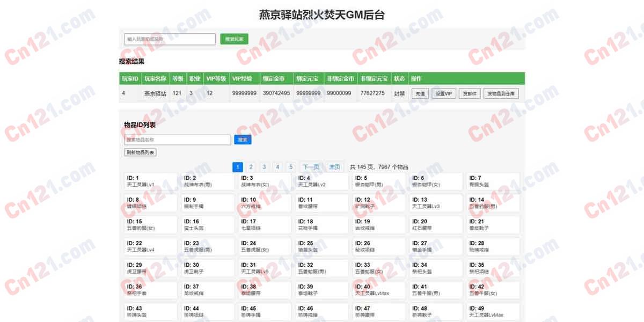Image resolution: width=644 pixels, height=322 pixels.
Task: Focus the item name search field
Action: coord(178,140)
